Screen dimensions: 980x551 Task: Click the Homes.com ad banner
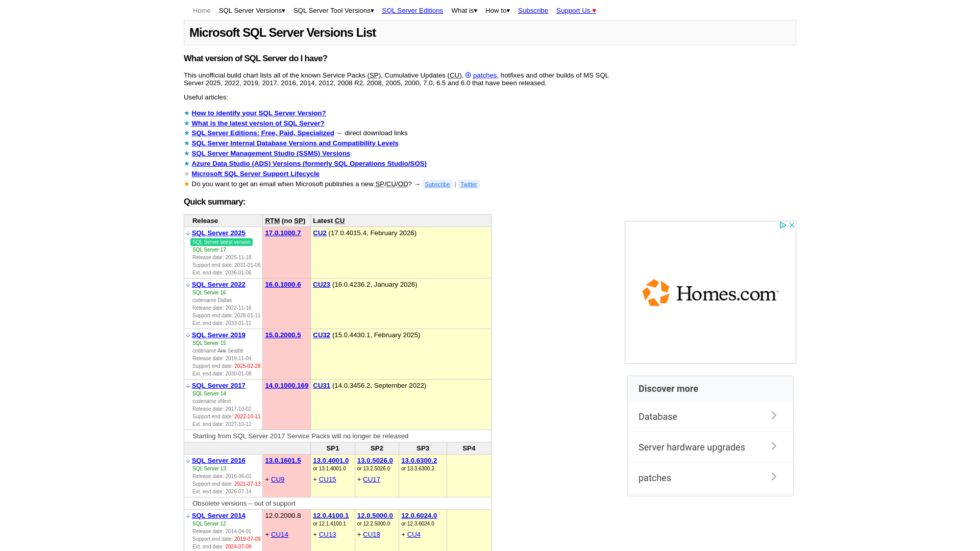coord(710,292)
